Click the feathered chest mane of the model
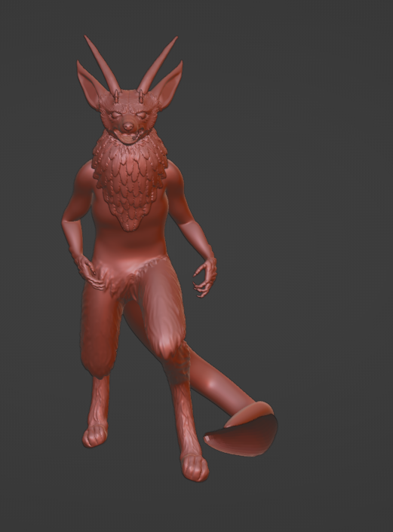 pos(130,181)
